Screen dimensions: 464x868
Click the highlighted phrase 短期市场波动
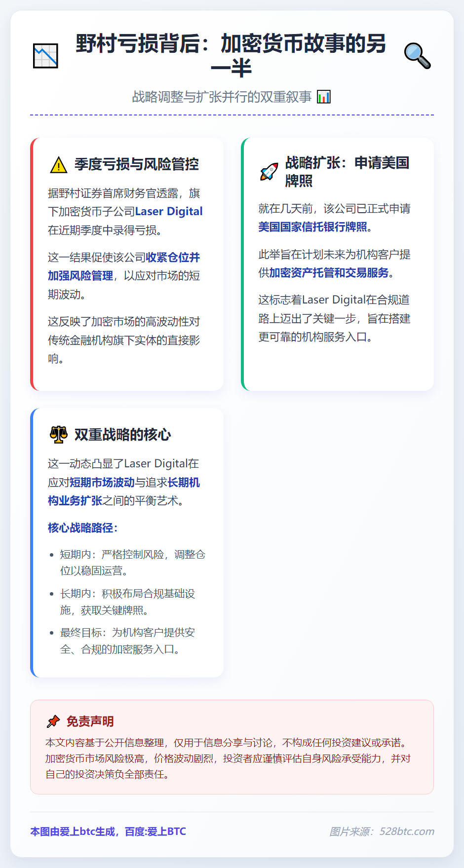(102, 483)
